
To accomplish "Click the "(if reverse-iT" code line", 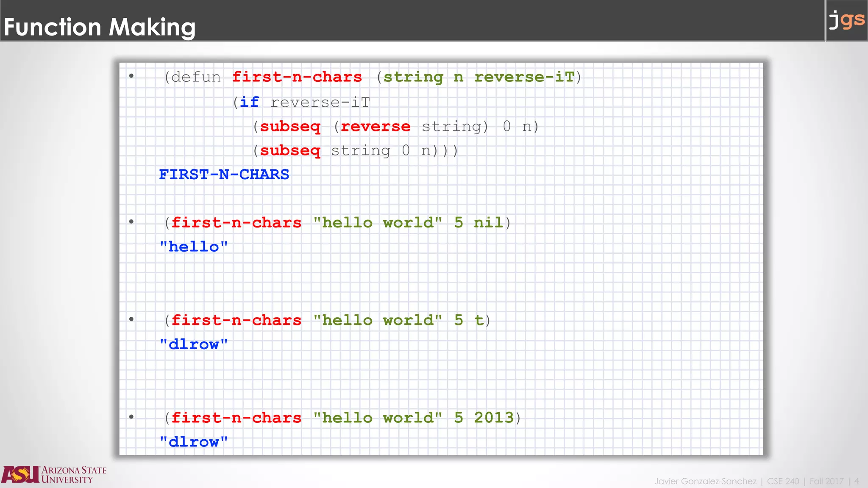I will pos(301,102).
